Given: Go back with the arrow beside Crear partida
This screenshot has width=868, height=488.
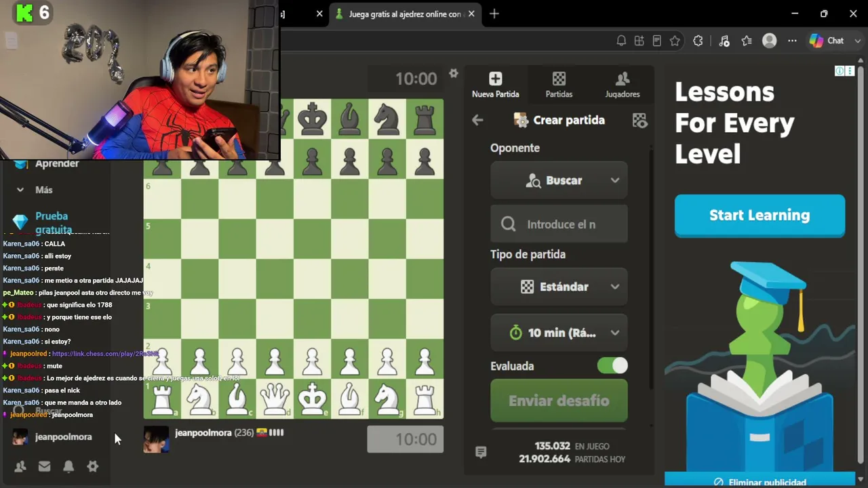Looking at the screenshot, I should [477, 120].
